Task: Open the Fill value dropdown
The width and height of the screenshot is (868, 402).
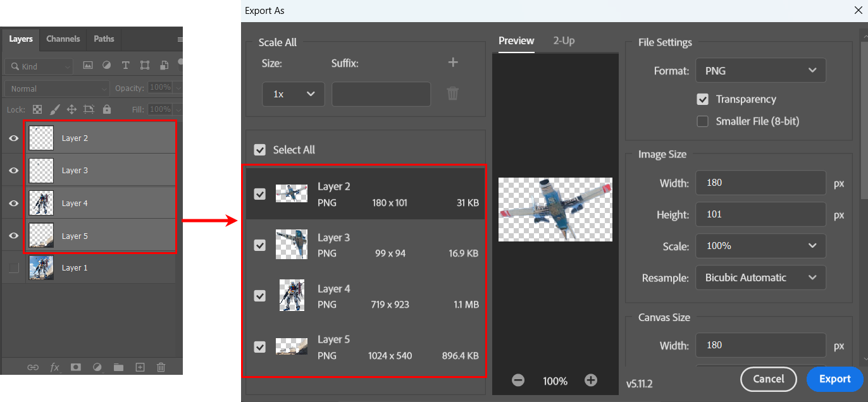Action: click(178, 109)
